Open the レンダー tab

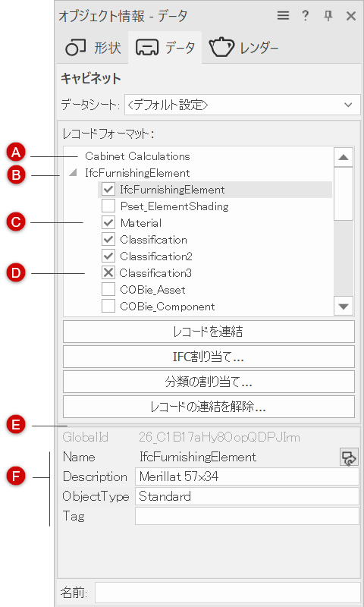[x=243, y=48]
